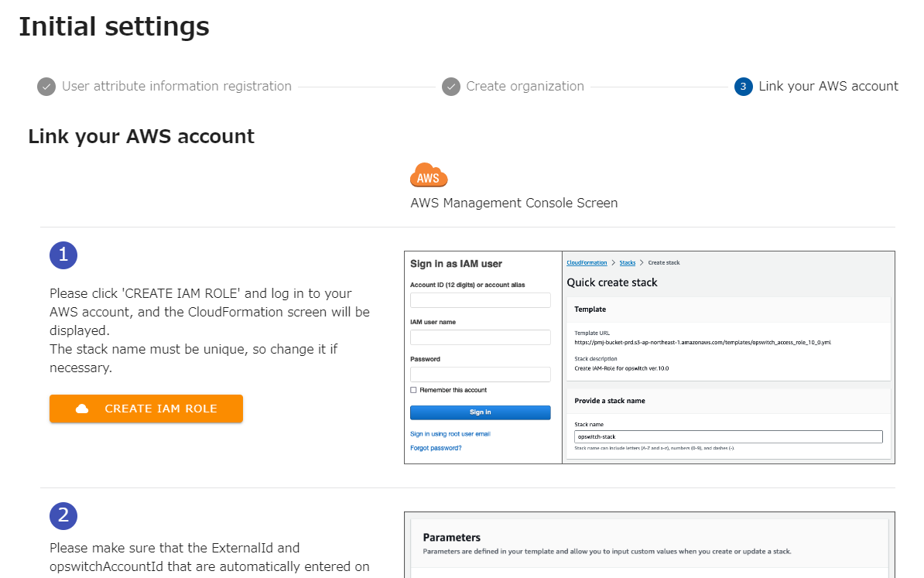Select the 'Create organization' step label
The image size is (924, 578).
(525, 87)
